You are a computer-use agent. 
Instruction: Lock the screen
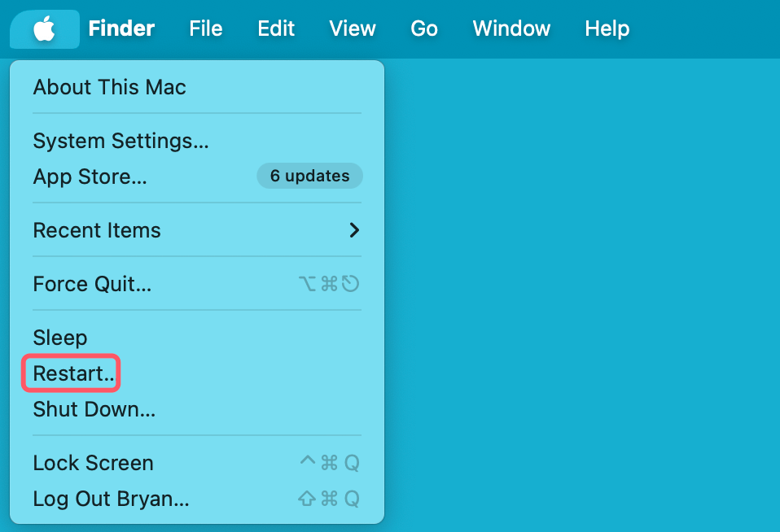[x=93, y=463]
